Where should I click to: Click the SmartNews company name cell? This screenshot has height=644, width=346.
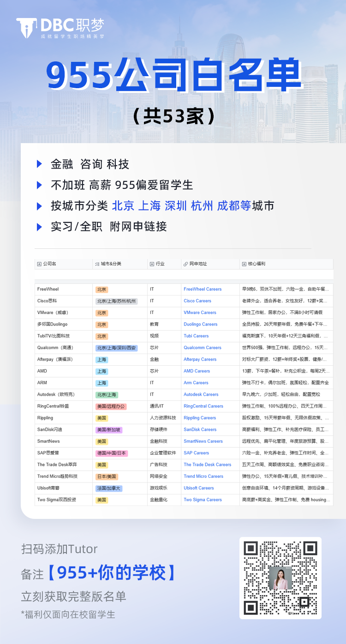(x=64, y=441)
